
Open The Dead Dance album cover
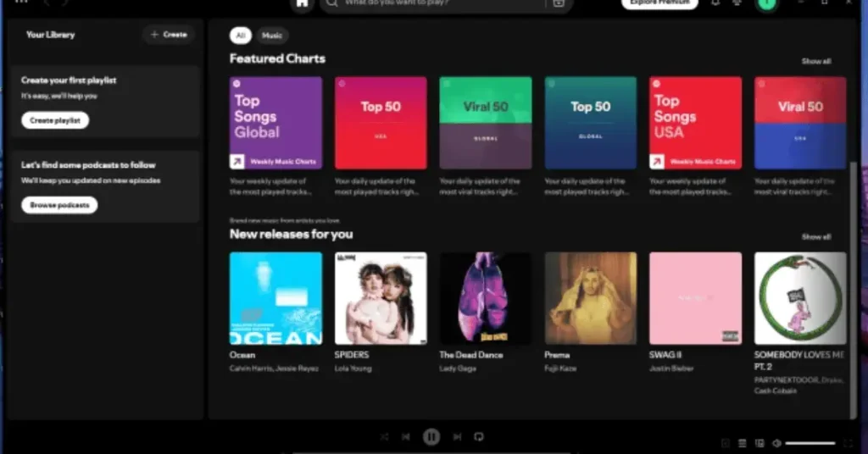tap(486, 299)
